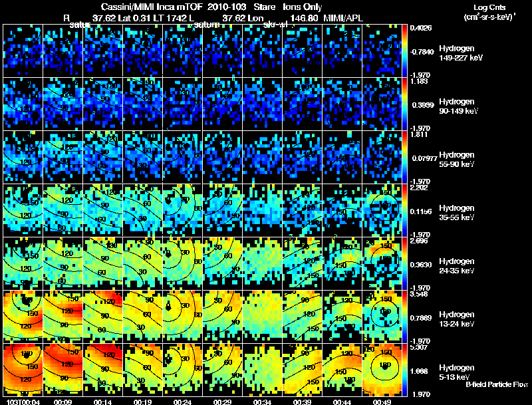532x405 pixels.
Task: Select the 'Hydrogen 24-35 keV' row label
Action: pos(456,266)
